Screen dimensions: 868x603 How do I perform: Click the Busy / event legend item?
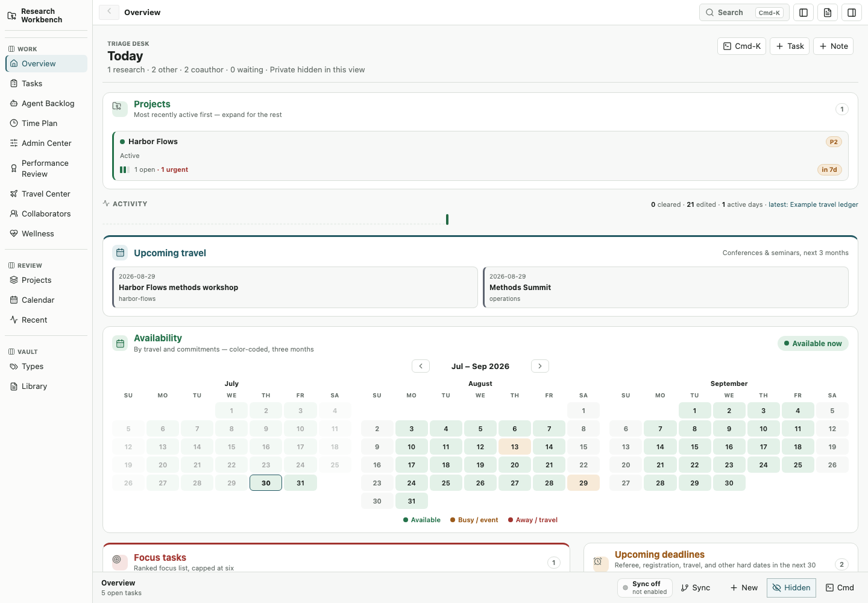click(x=474, y=520)
